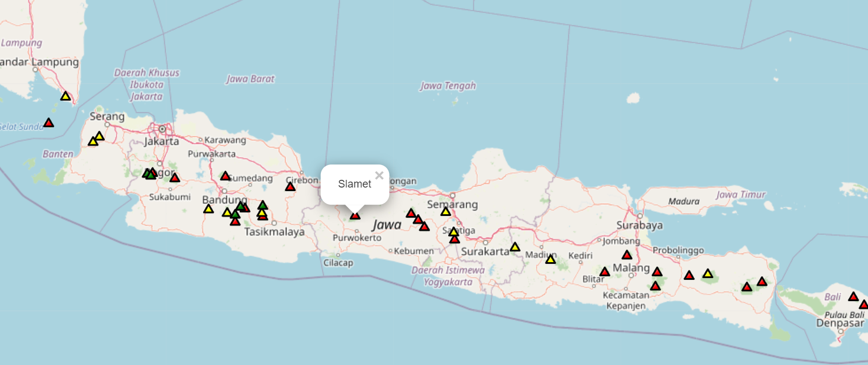The height and width of the screenshot is (365, 868).
Task: Click the Cilacap town label
Action: [x=339, y=263]
